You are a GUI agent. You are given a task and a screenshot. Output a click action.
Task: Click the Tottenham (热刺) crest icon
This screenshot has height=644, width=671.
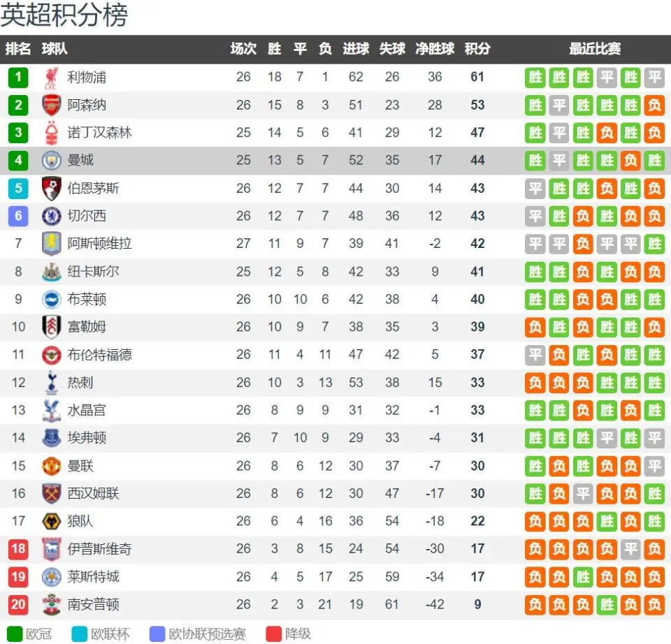click(x=51, y=382)
